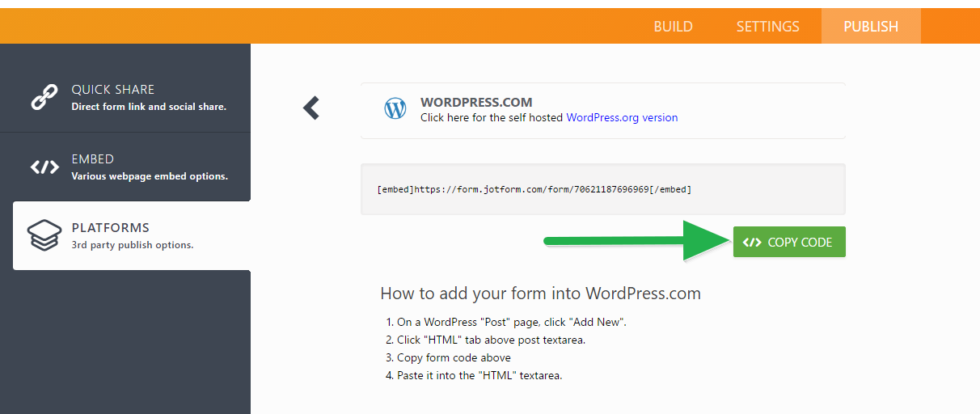The image size is (980, 414).
Task: Click the WordPress logo icon
Action: pyautogui.click(x=395, y=109)
